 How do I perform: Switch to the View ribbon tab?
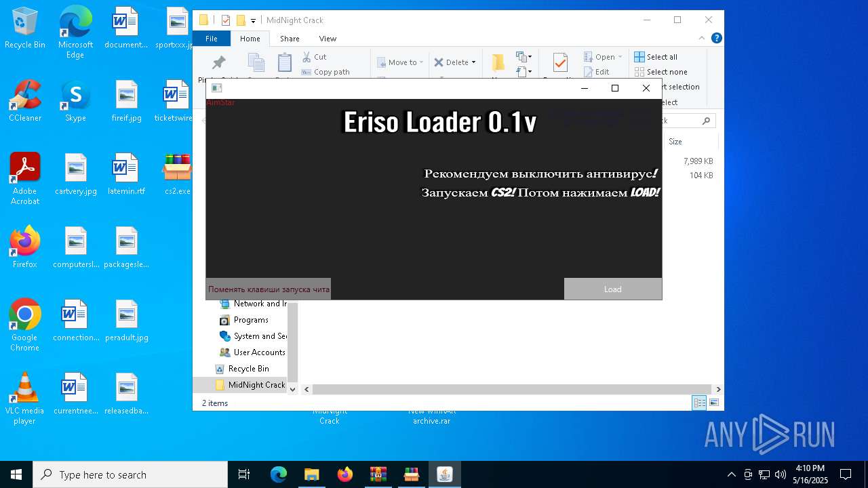pos(328,39)
